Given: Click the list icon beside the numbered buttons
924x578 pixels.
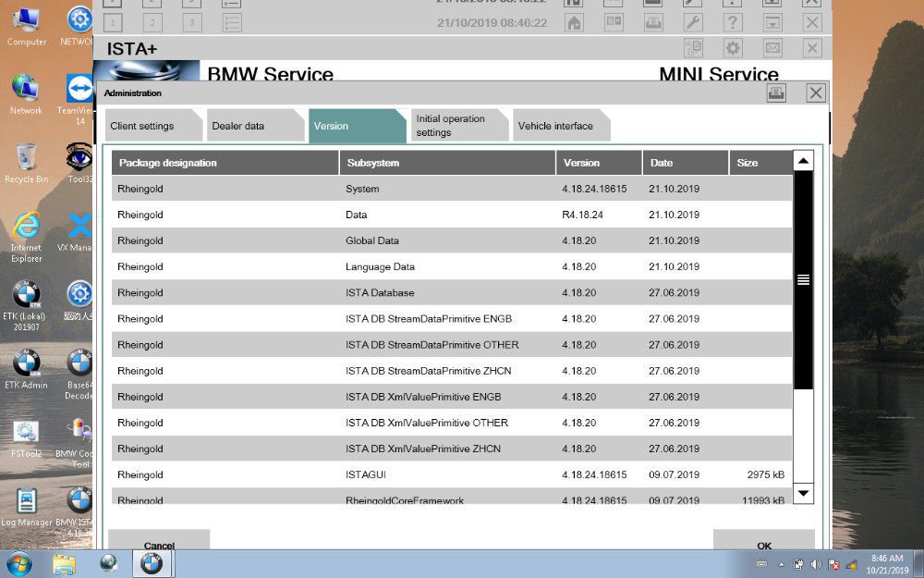Looking at the screenshot, I should tap(232, 23).
